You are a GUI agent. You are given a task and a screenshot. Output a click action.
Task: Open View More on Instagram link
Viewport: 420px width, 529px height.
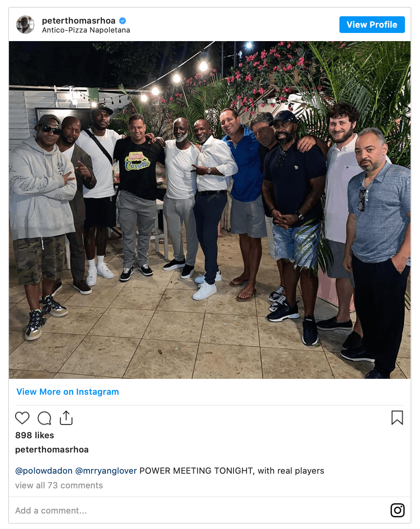68,391
